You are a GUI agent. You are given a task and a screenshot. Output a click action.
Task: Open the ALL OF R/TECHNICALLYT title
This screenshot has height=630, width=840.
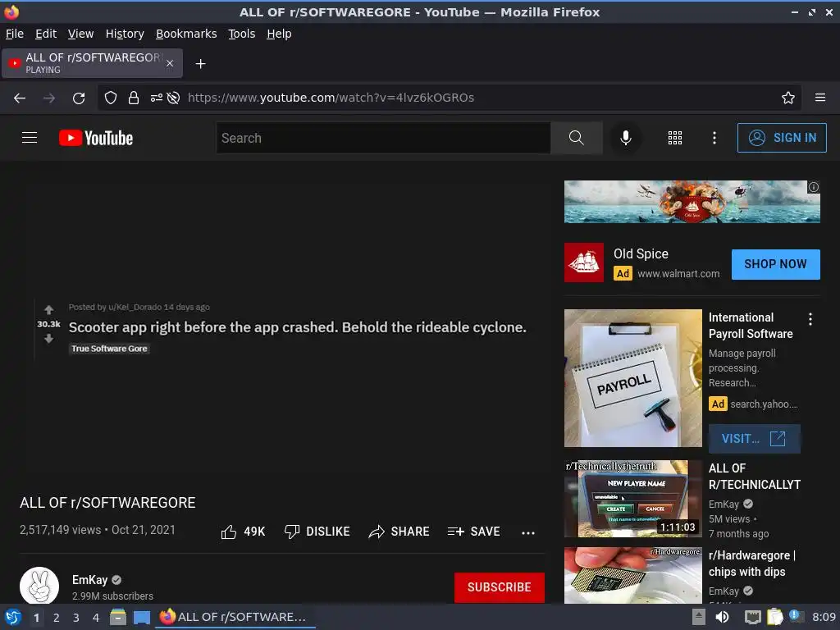[755, 477]
